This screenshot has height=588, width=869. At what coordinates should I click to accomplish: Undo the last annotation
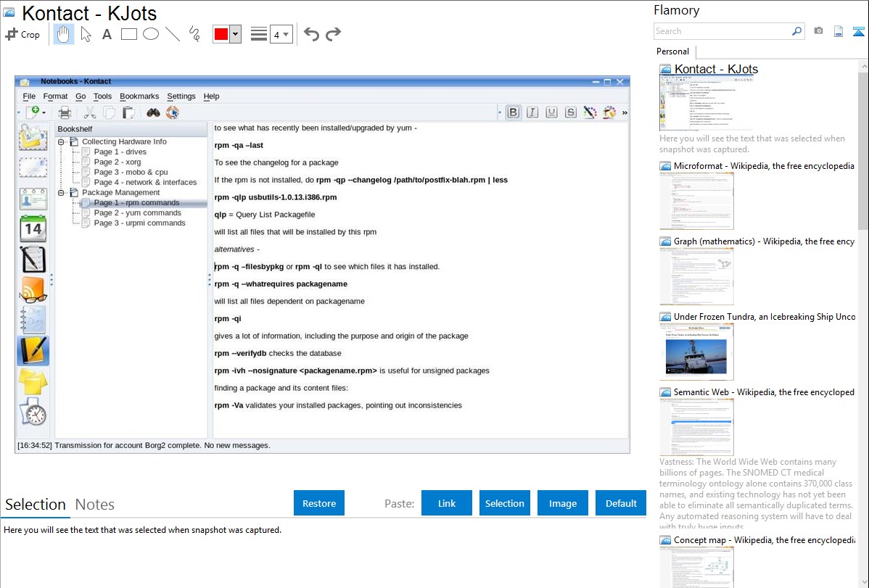click(311, 34)
